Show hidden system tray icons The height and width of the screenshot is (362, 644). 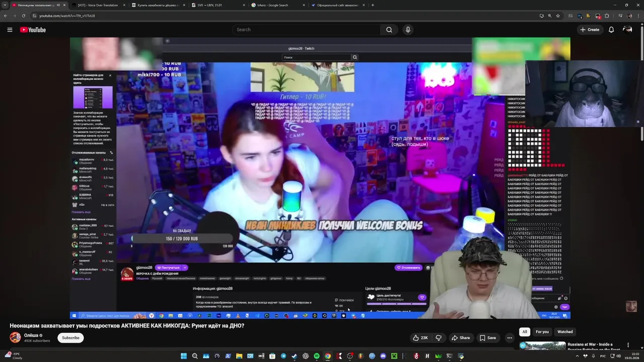click(x=577, y=356)
